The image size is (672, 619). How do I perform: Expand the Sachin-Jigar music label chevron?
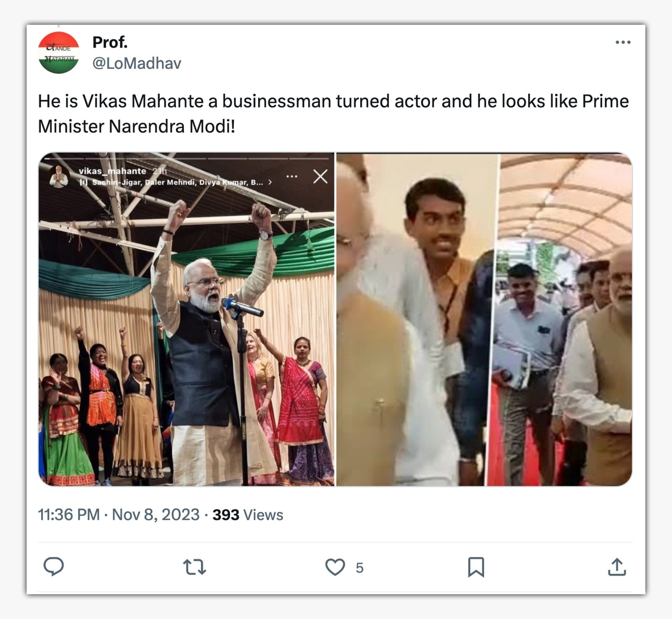(x=270, y=182)
